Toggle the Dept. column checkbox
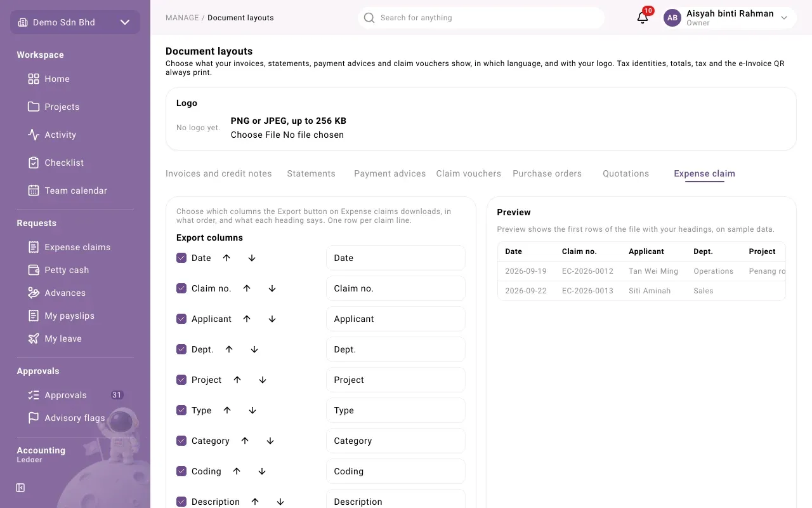The width and height of the screenshot is (812, 508). 181,349
